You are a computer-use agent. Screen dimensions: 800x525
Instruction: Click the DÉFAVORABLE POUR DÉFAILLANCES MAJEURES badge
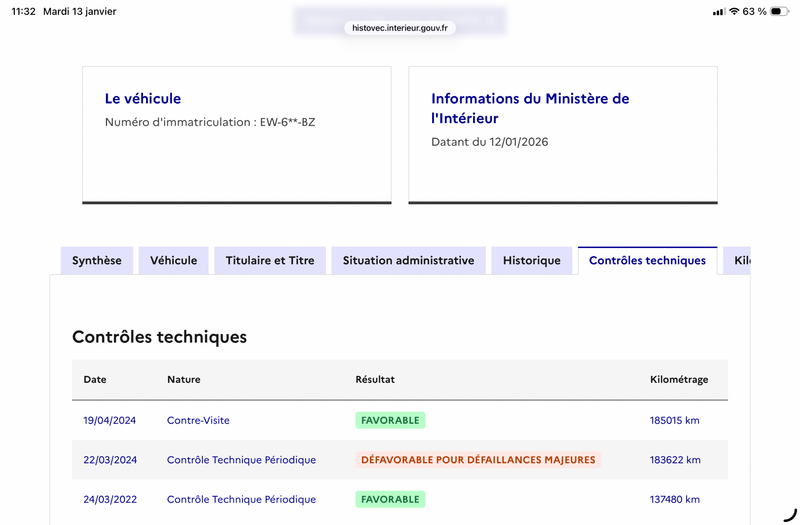pos(478,460)
